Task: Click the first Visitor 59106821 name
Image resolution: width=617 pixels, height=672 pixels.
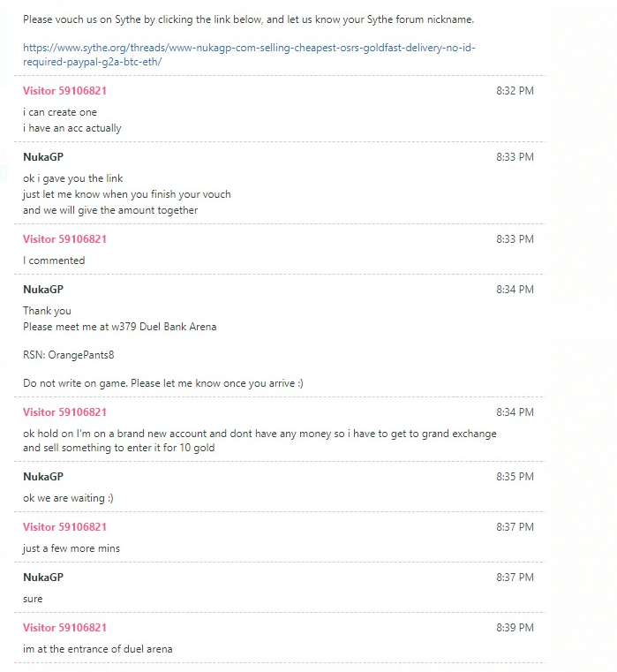Action: 64,90
